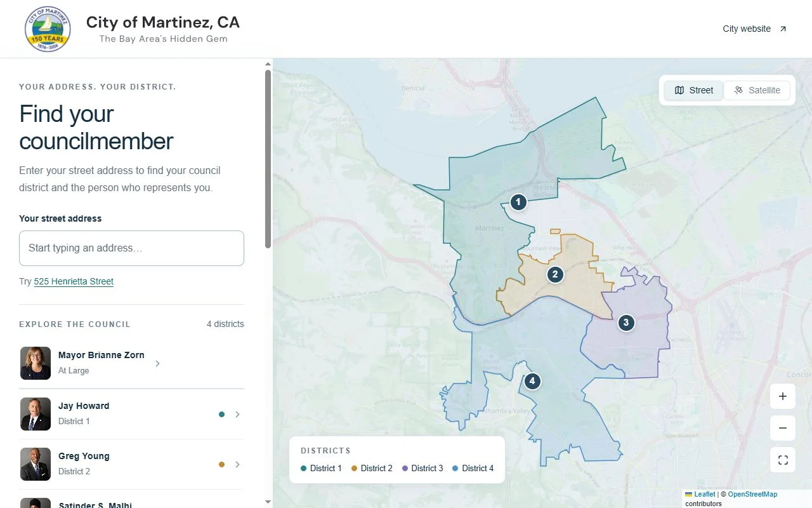Click the external arrow icon beside City website
Viewport: 812px width, 508px height.
point(783,29)
